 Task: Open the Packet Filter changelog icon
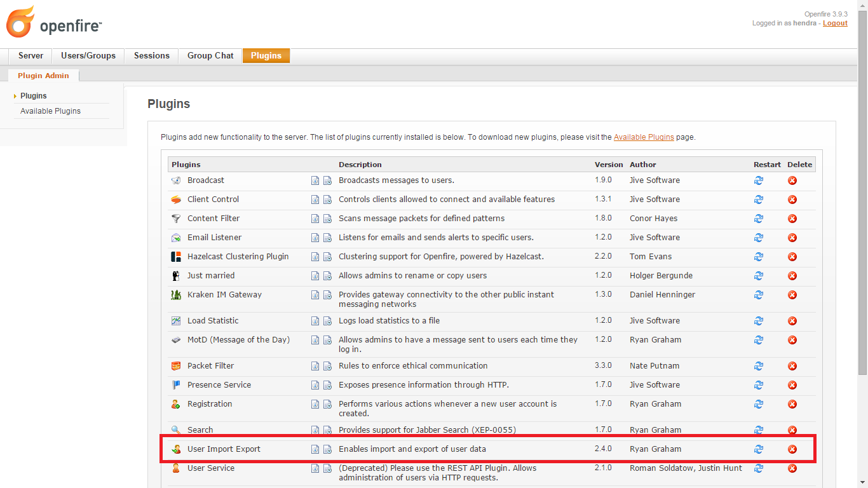point(328,366)
